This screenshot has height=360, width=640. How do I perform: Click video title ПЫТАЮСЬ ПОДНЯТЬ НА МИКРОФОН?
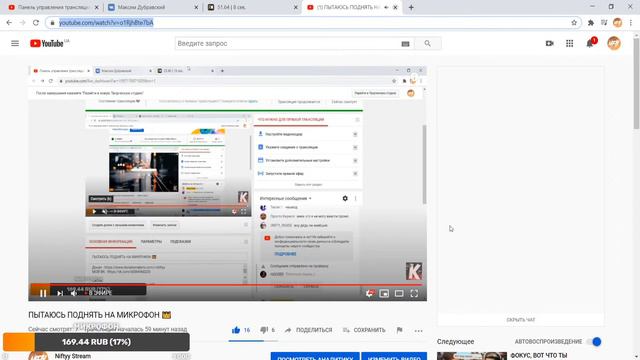[100, 315]
